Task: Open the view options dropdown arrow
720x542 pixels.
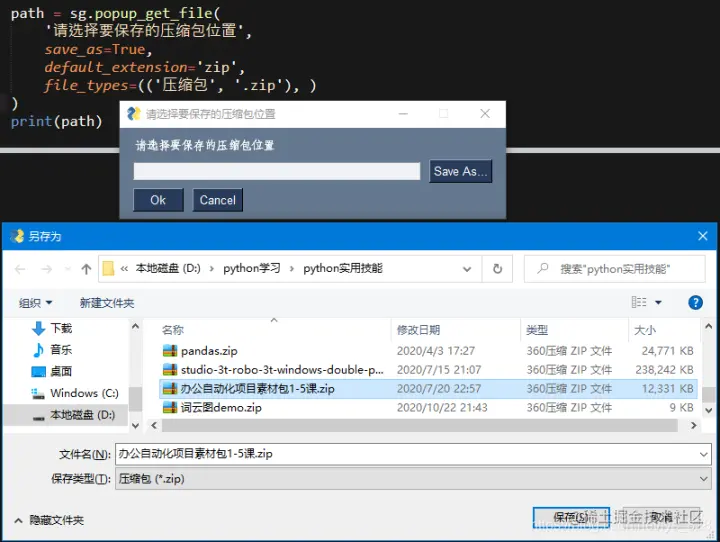Action: (658, 302)
